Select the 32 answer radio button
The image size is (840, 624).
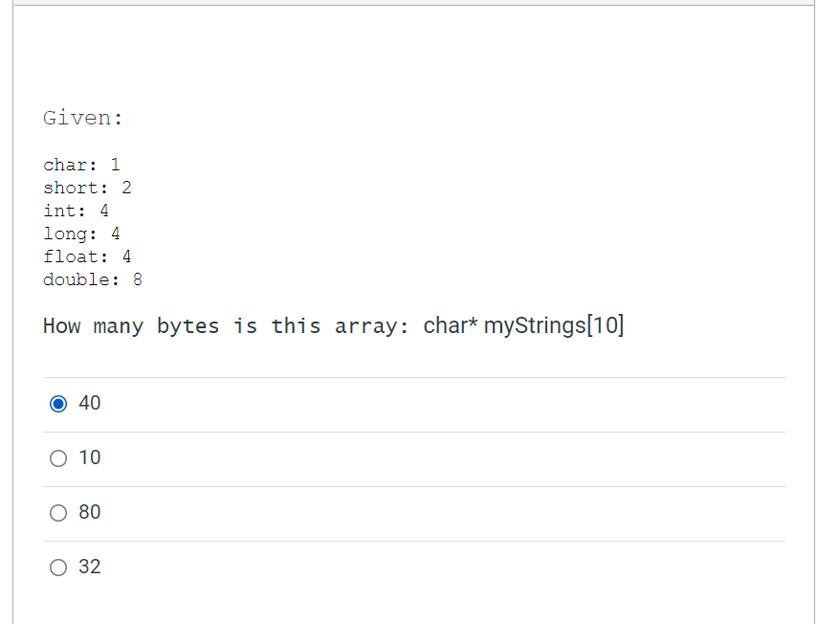click(58, 568)
